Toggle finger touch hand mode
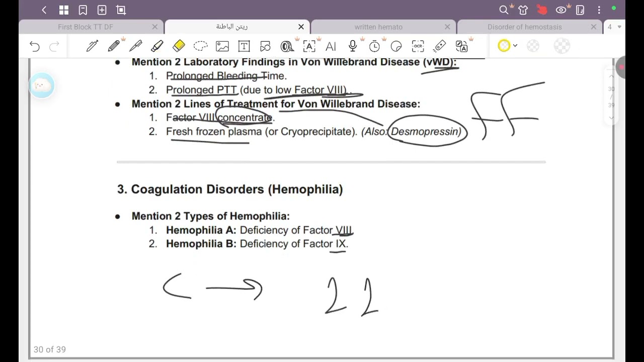 click(542, 10)
